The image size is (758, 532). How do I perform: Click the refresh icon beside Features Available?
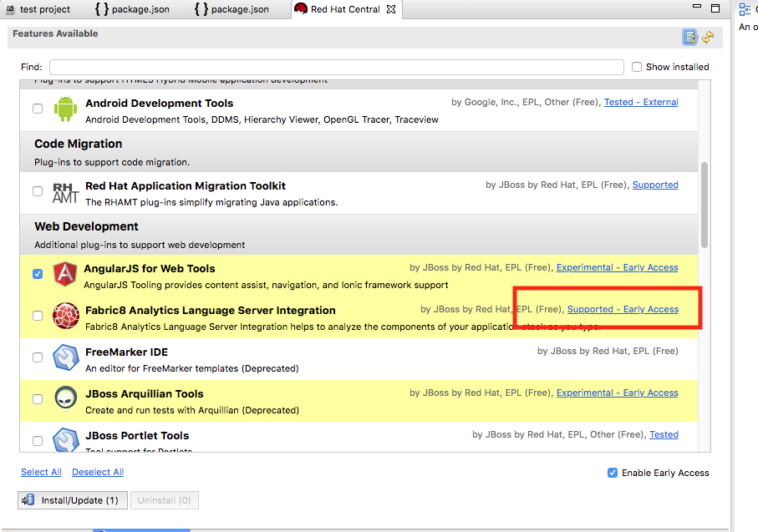(x=708, y=37)
